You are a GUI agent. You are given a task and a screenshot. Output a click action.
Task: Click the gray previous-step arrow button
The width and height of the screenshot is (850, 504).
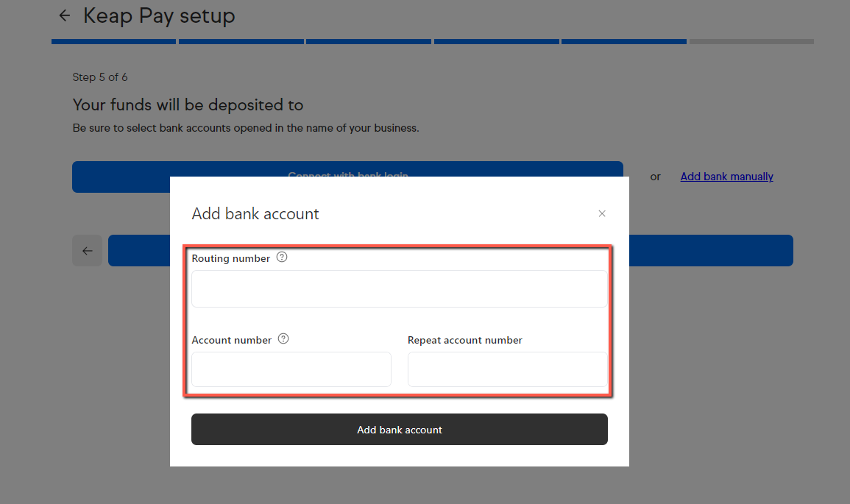(x=88, y=250)
